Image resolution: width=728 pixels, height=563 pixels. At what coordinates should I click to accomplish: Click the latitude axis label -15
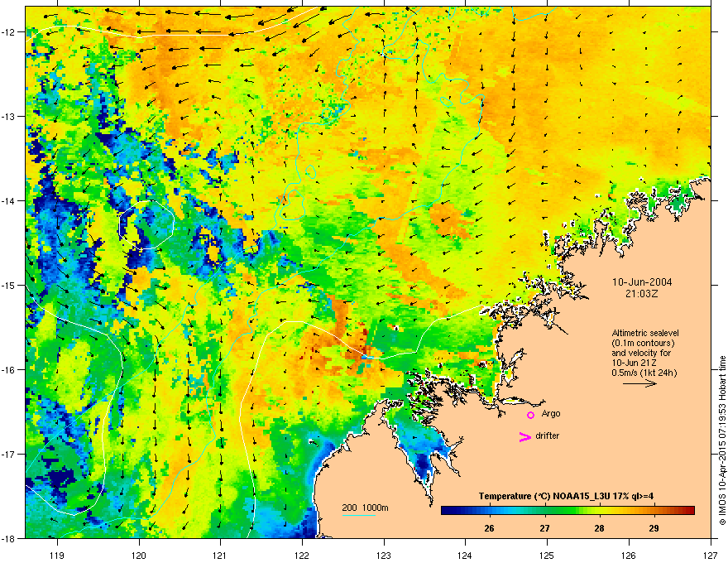(8, 285)
